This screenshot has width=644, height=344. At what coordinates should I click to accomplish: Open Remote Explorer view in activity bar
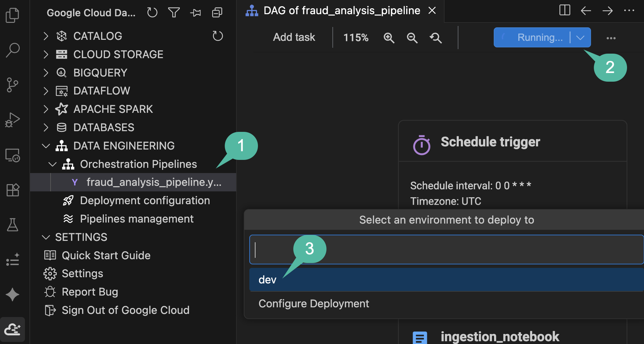tap(12, 155)
